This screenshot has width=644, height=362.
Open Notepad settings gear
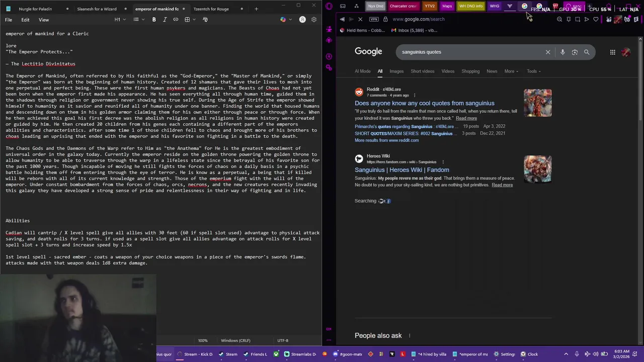point(314,20)
